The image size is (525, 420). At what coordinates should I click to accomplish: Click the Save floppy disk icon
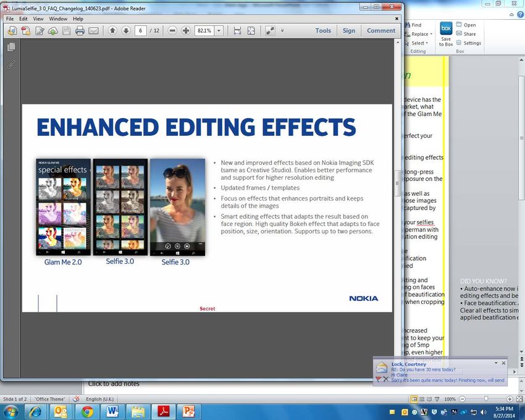tap(66, 31)
